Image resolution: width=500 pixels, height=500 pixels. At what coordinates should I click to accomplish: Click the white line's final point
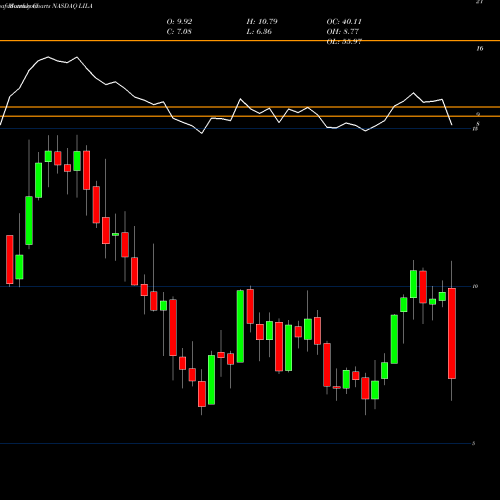click(452, 125)
